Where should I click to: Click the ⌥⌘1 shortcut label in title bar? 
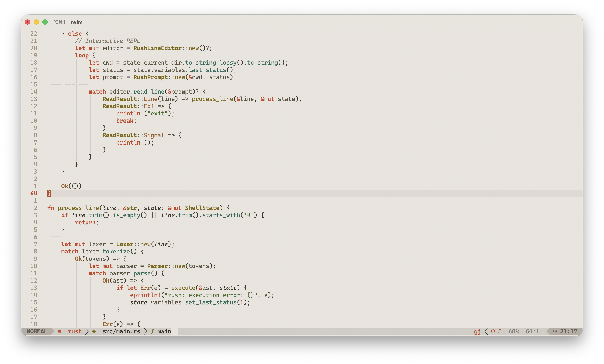60,22
